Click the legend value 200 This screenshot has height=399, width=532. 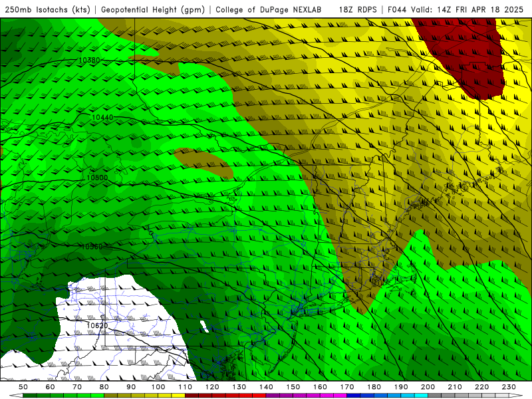pyautogui.click(x=428, y=387)
